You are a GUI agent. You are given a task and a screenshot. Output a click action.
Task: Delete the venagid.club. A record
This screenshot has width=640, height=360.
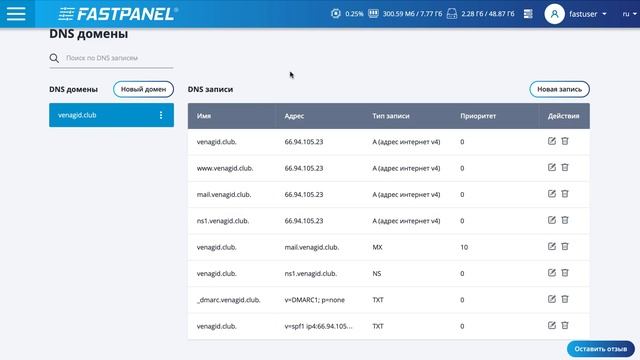[565, 141]
